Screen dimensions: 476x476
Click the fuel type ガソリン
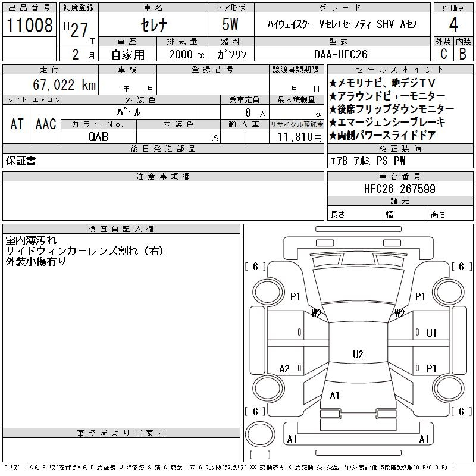pyautogui.click(x=231, y=54)
